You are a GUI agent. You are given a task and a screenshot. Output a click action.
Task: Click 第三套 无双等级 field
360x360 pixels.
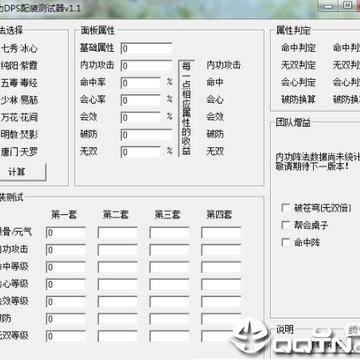coord(169,336)
